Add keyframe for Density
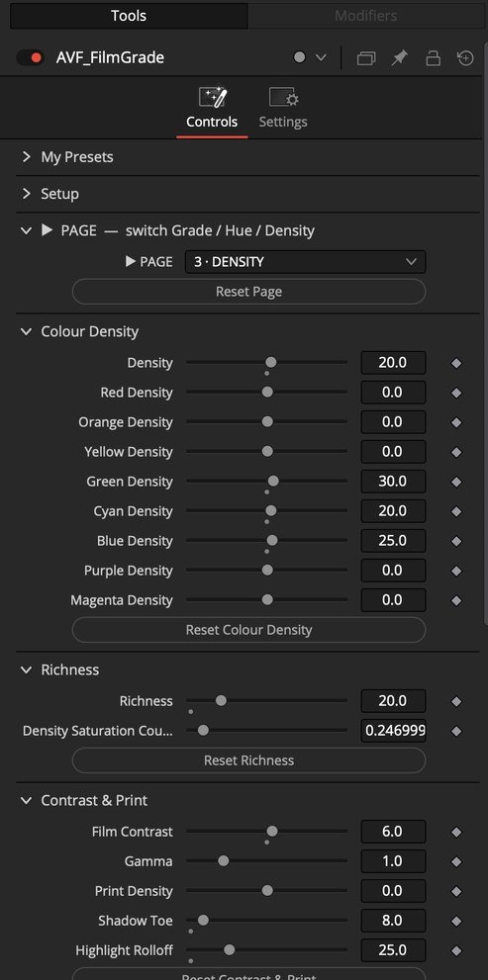 pos(456,363)
